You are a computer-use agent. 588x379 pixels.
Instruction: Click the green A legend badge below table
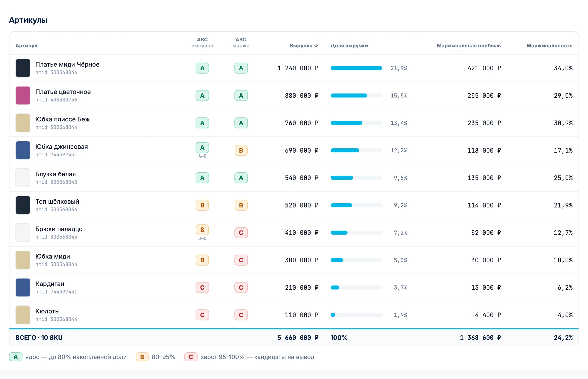(16, 357)
